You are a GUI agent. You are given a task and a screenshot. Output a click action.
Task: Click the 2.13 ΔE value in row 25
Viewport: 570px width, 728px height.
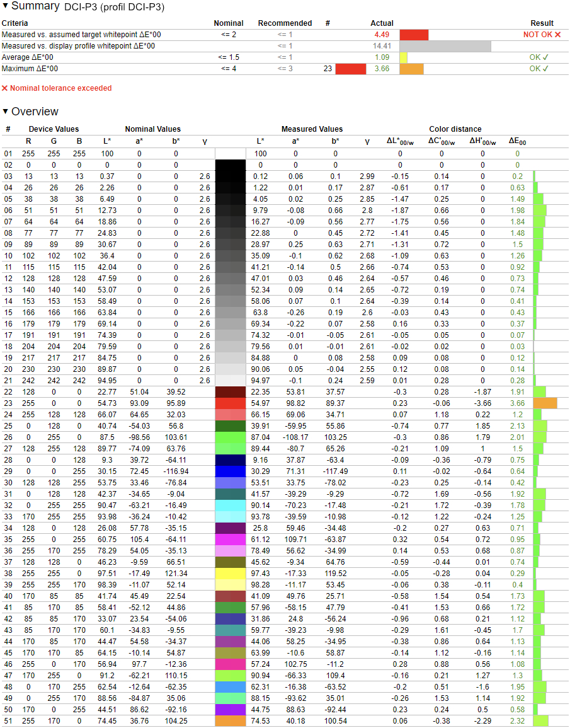pos(517,426)
